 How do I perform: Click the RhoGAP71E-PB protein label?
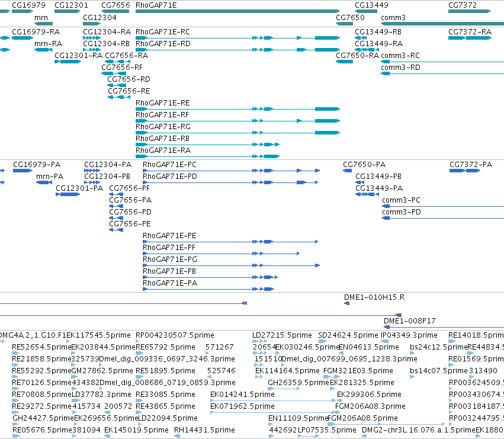(169, 271)
